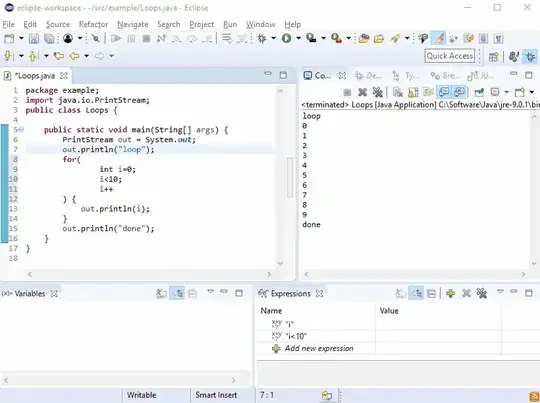Toggle Mark Occurrences highlighter button
Screen dimensions: 540x403
(x=438, y=38)
